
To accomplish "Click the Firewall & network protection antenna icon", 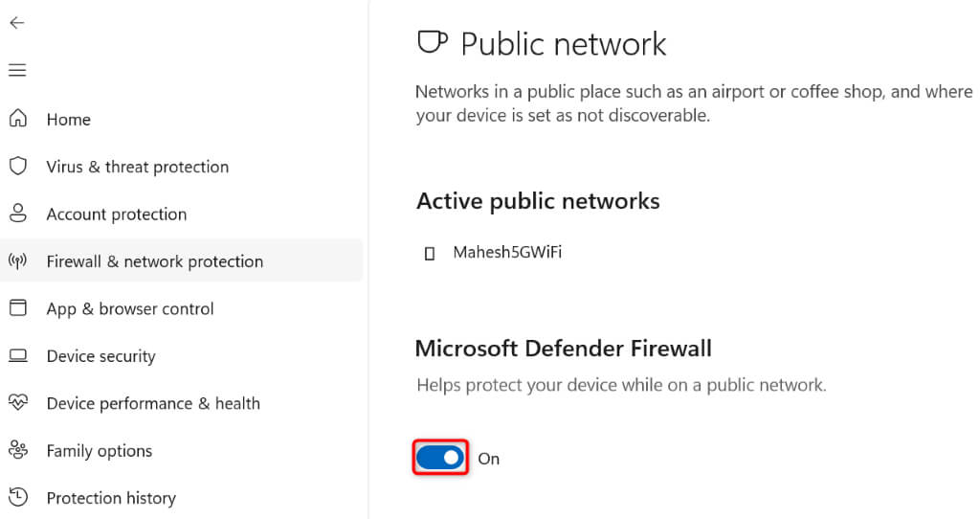I will pos(17,260).
